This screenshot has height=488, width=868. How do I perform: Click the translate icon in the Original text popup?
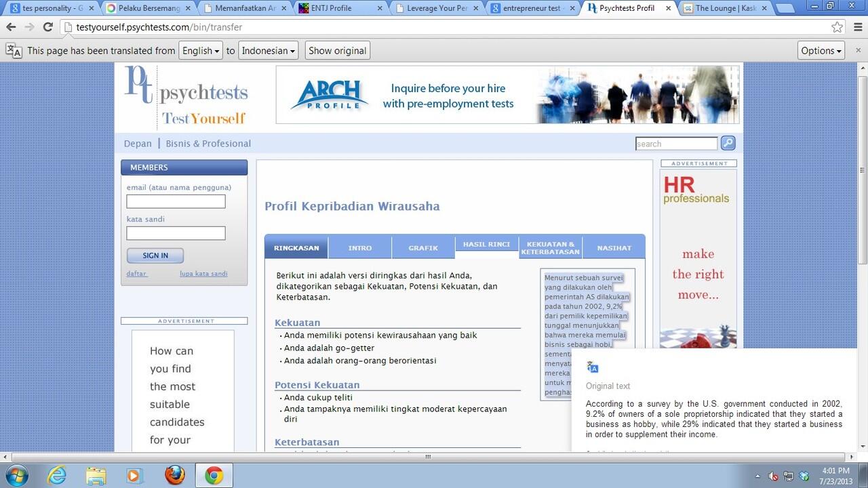click(593, 367)
